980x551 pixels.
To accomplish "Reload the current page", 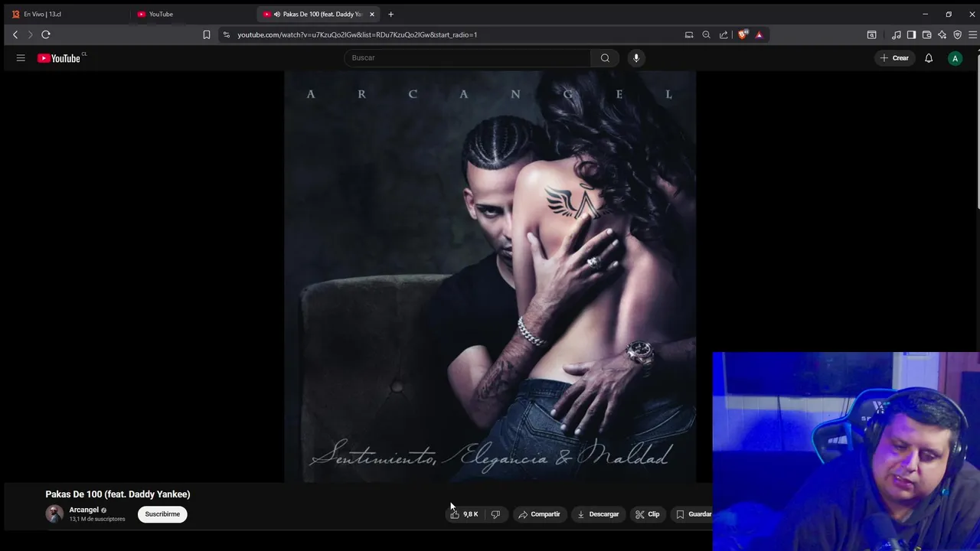I will (x=46, y=34).
